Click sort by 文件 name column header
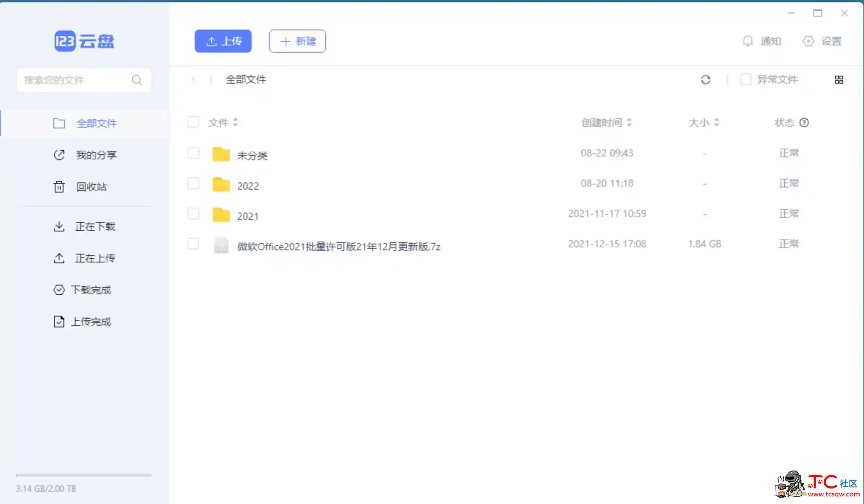 pyautogui.click(x=222, y=123)
